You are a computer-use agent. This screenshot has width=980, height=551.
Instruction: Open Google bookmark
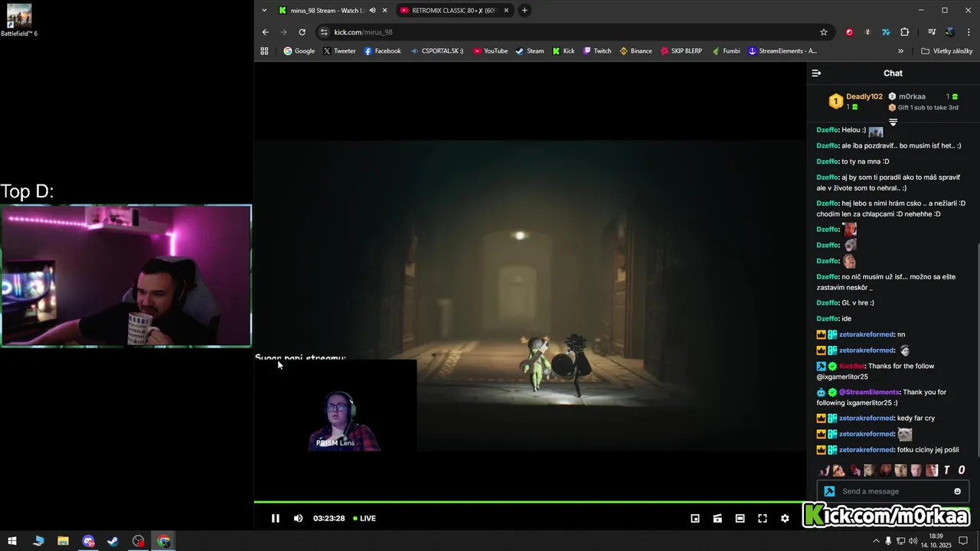(x=299, y=51)
